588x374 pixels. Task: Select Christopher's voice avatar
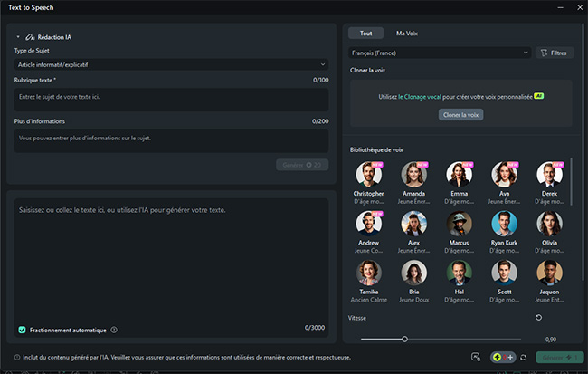pos(368,174)
